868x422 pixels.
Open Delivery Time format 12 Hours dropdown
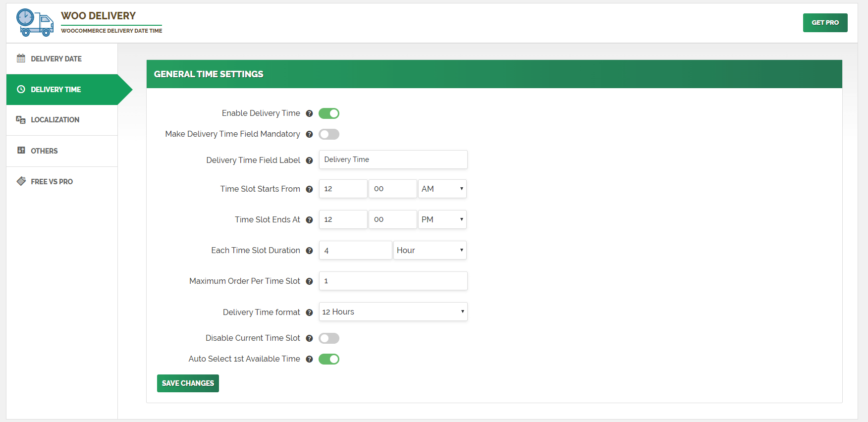(x=393, y=312)
